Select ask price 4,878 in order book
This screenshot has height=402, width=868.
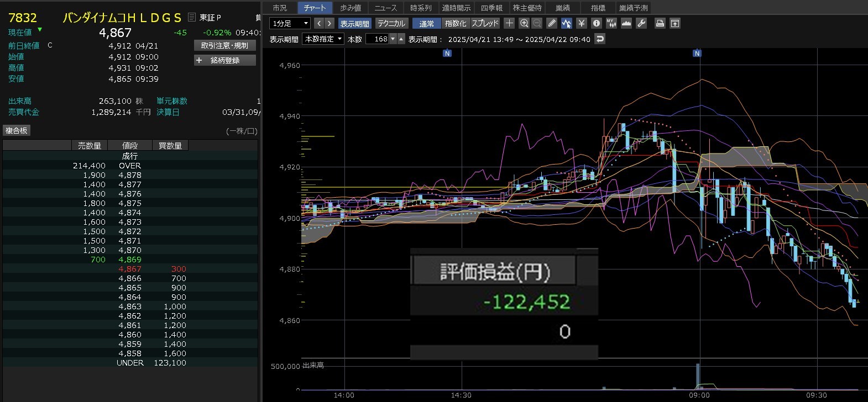coord(130,175)
